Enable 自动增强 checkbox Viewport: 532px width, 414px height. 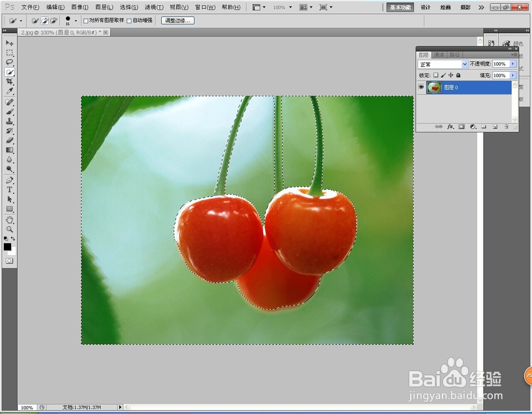coord(129,21)
